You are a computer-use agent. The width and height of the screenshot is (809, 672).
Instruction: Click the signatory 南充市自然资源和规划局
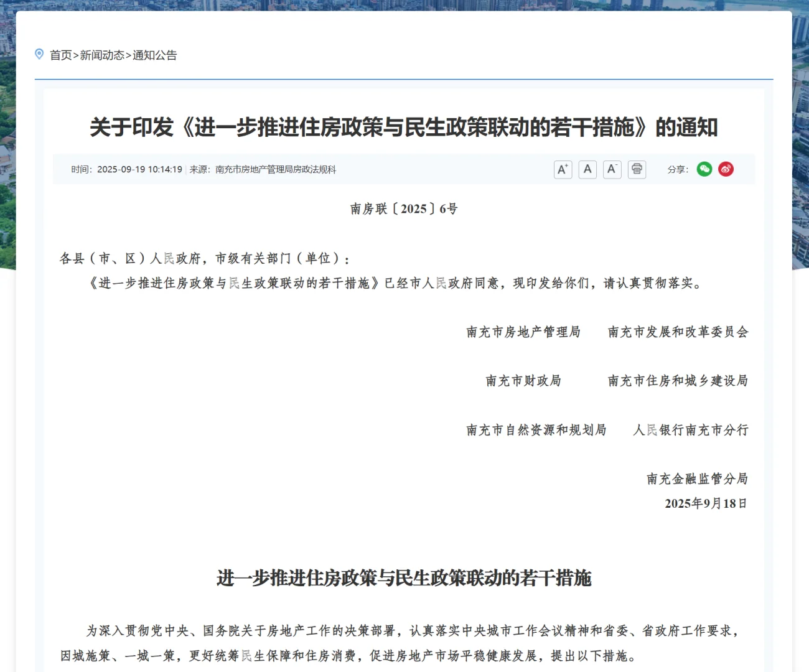[536, 430]
